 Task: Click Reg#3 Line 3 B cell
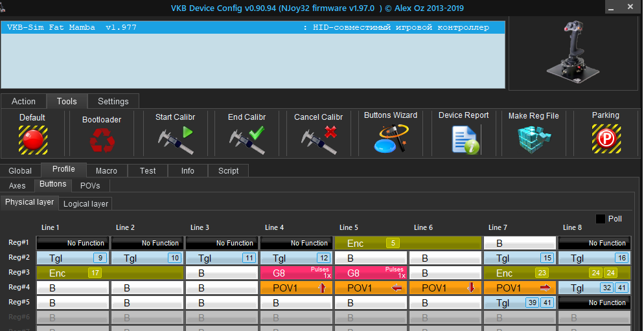click(x=222, y=273)
